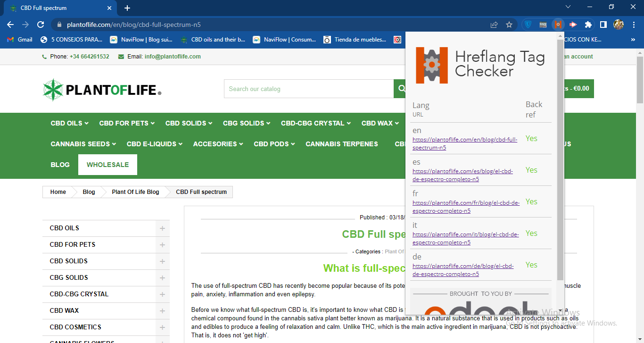Viewport: 644px width, 343px height.
Task: Click the share page icon in address bar
Action: pyautogui.click(x=494, y=25)
